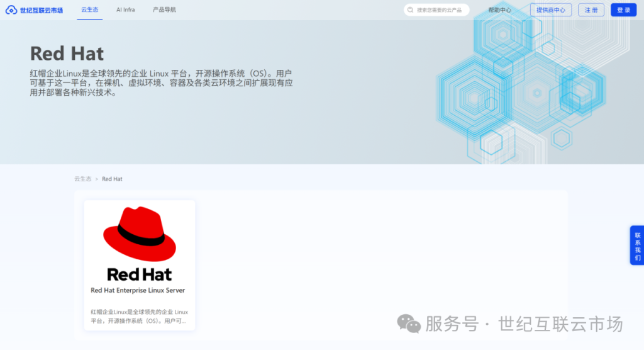The image size is (644, 350).
Task: Open the Red Hat Enterprise Linux Server title
Action: coord(138,290)
